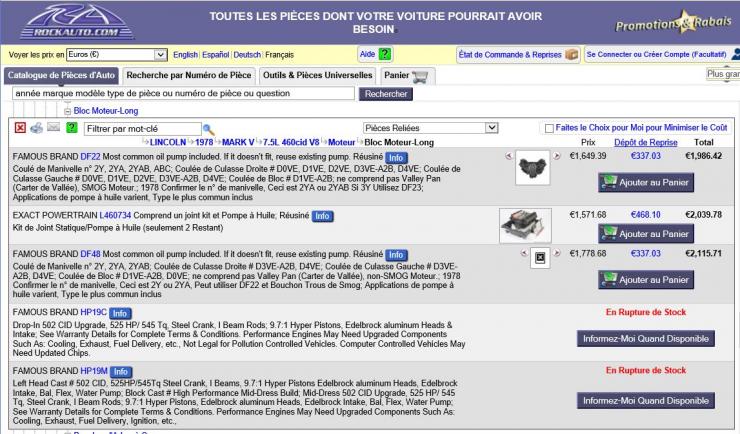Open the Pièces Reliées dropdown

pyautogui.click(x=430, y=128)
